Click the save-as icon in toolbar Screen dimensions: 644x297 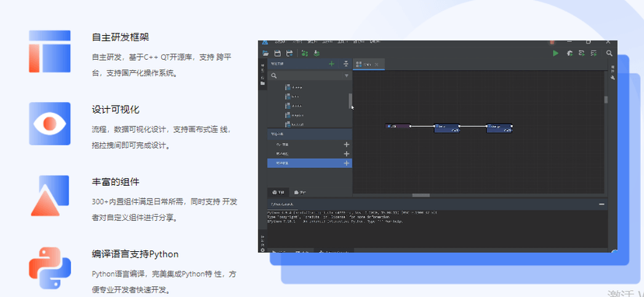coord(289,53)
